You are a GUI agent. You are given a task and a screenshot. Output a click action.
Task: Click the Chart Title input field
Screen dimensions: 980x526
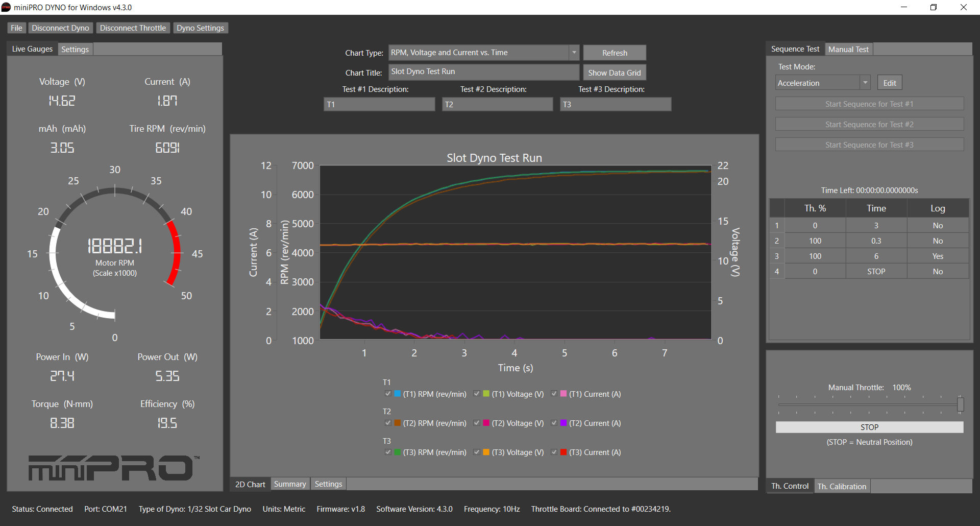point(484,72)
